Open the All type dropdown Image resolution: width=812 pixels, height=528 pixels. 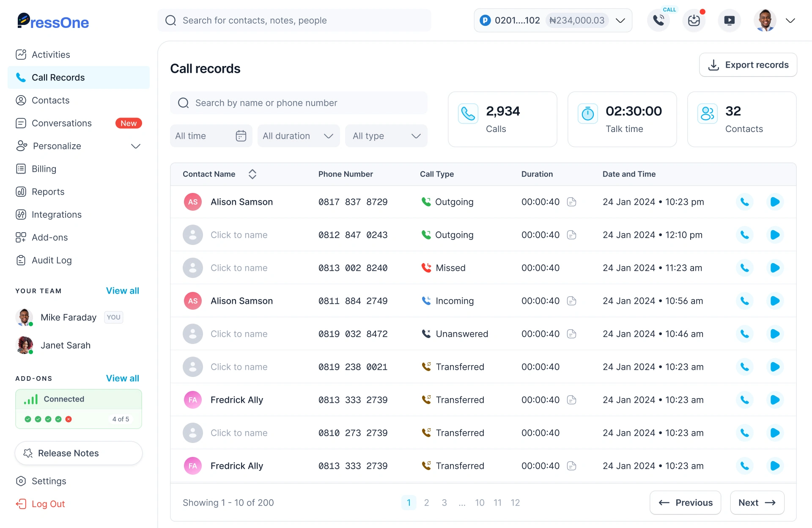pos(386,136)
